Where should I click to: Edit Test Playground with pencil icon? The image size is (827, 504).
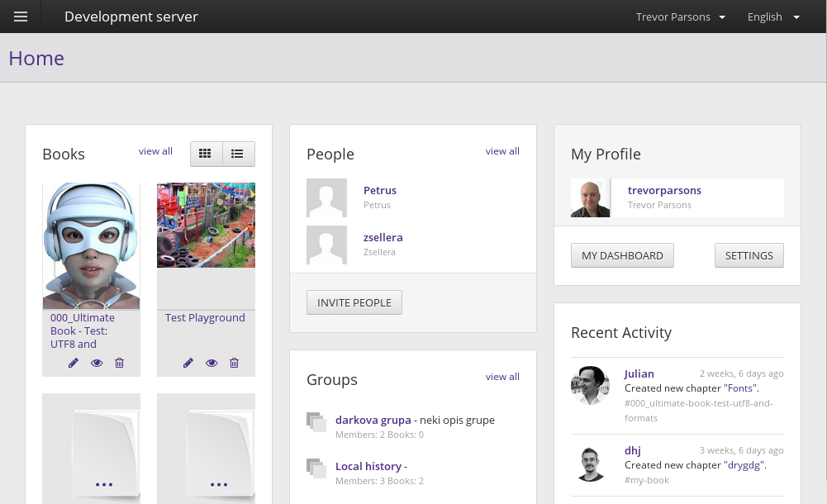coord(188,363)
